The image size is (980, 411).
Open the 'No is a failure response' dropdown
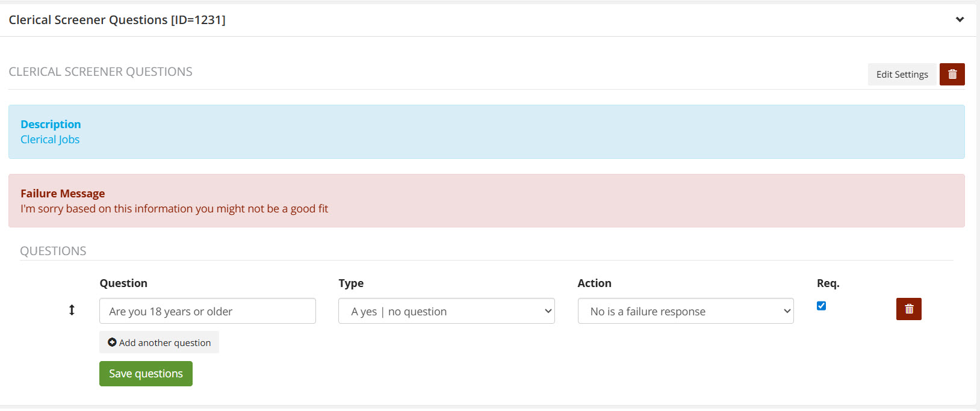pyautogui.click(x=685, y=311)
